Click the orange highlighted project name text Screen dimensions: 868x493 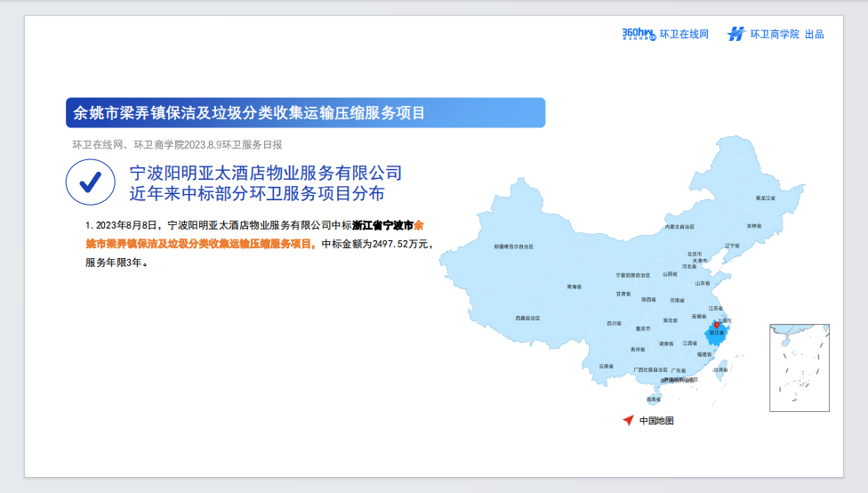click(200, 244)
